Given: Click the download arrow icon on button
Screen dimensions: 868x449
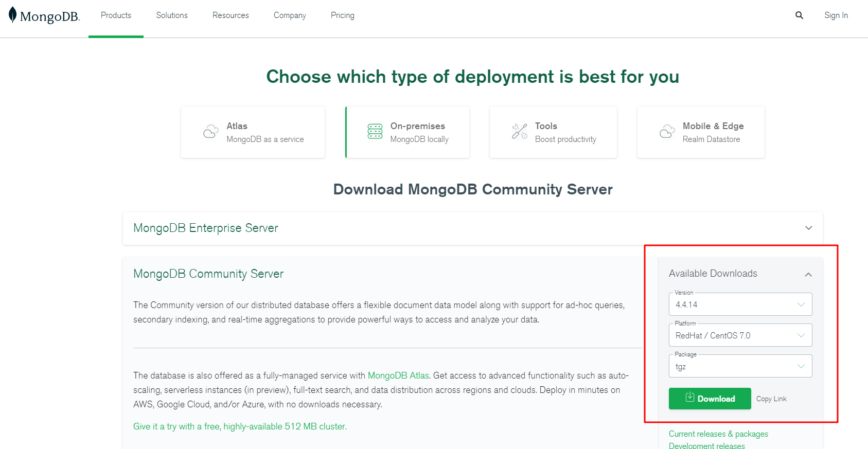Looking at the screenshot, I should point(690,398).
